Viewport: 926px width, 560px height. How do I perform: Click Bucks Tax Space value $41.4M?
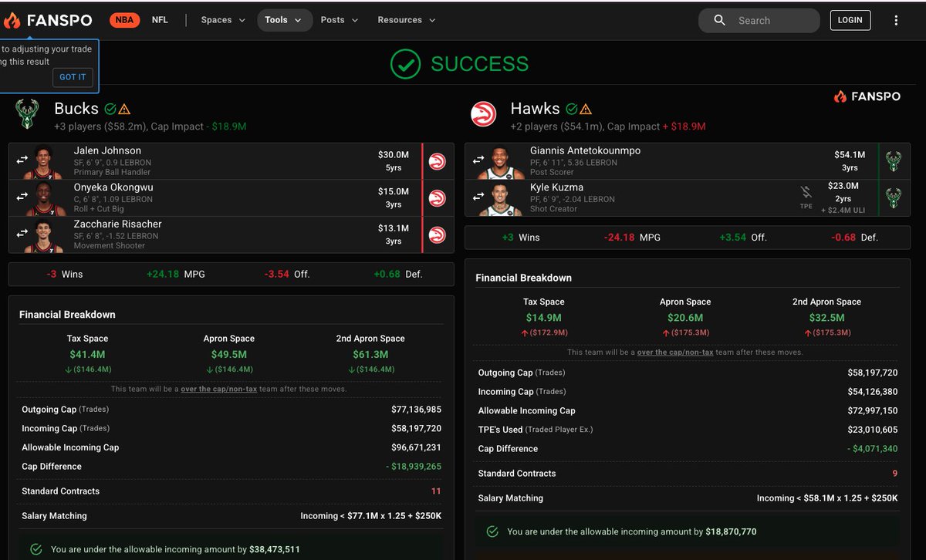pyautogui.click(x=87, y=355)
